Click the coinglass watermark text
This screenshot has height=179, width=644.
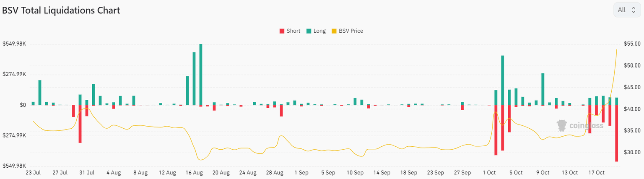pos(586,126)
